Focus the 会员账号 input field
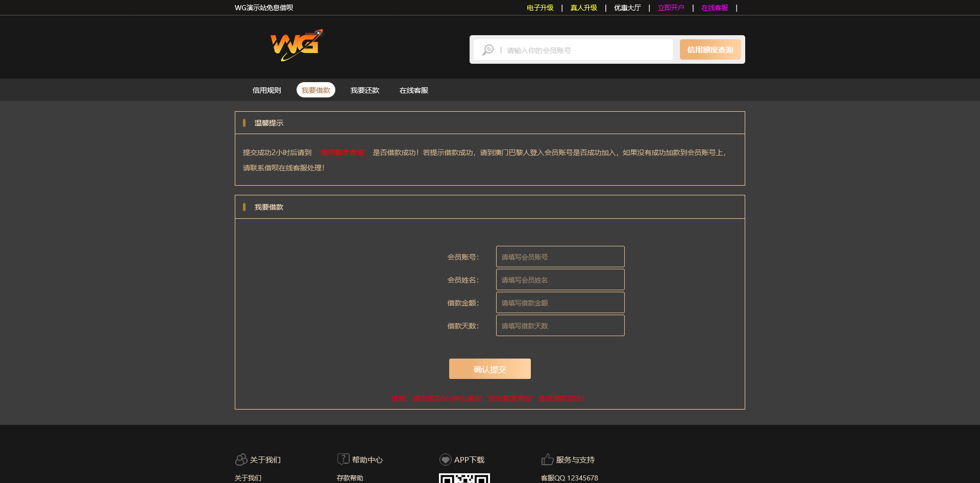The image size is (980, 483). click(x=560, y=257)
